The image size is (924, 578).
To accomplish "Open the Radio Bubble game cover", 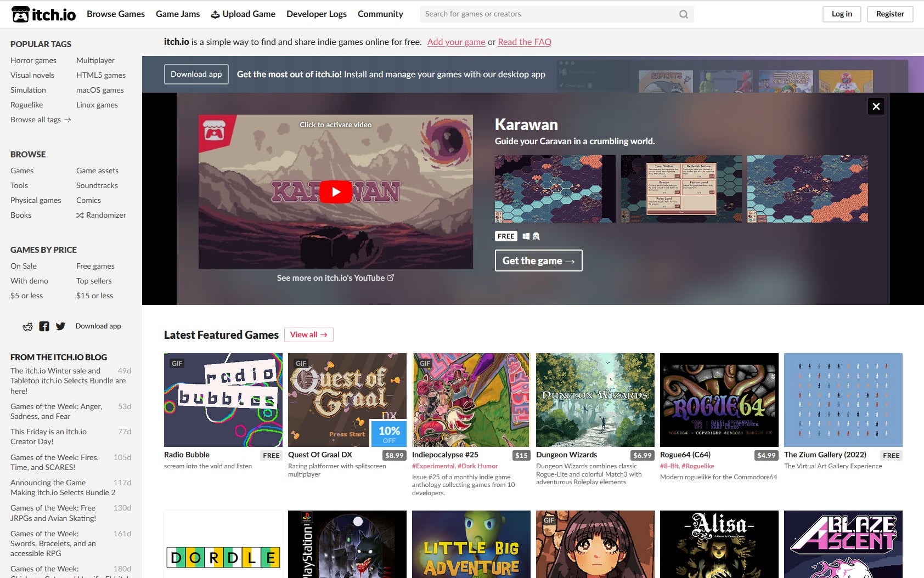I will (223, 400).
